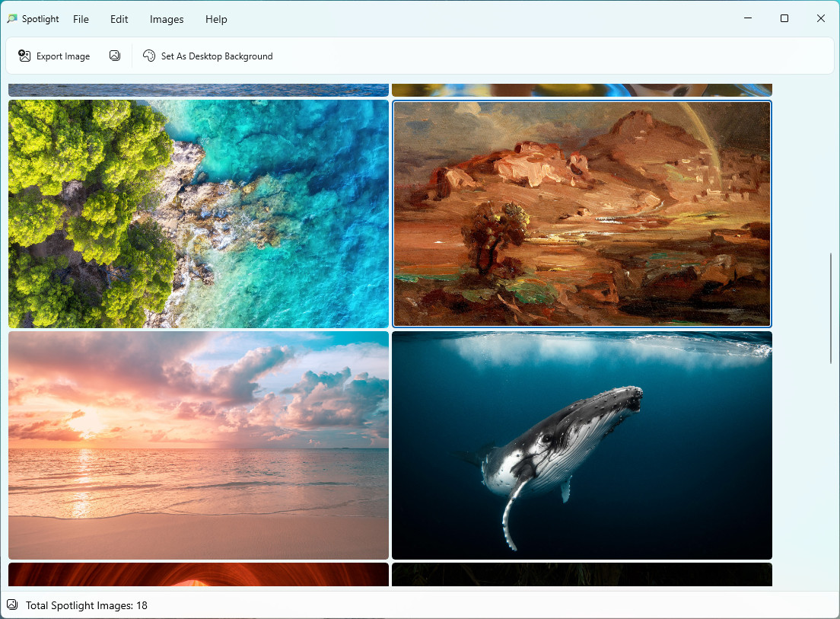Select the desert landscape painting thumbnail

click(582, 214)
